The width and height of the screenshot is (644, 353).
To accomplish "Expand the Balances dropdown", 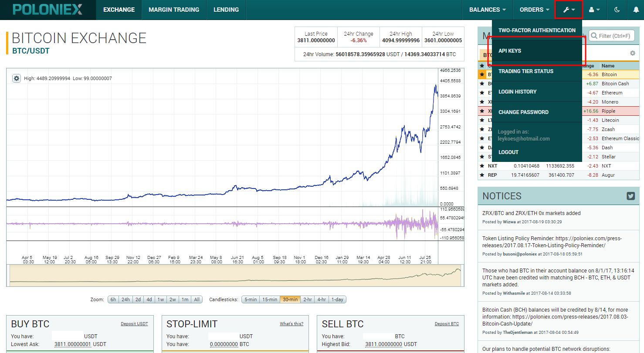I will (487, 10).
